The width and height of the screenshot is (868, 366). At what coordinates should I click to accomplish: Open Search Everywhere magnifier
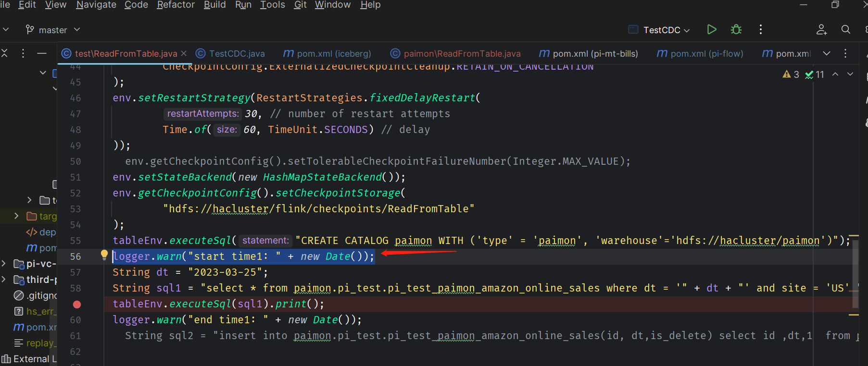[846, 30]
